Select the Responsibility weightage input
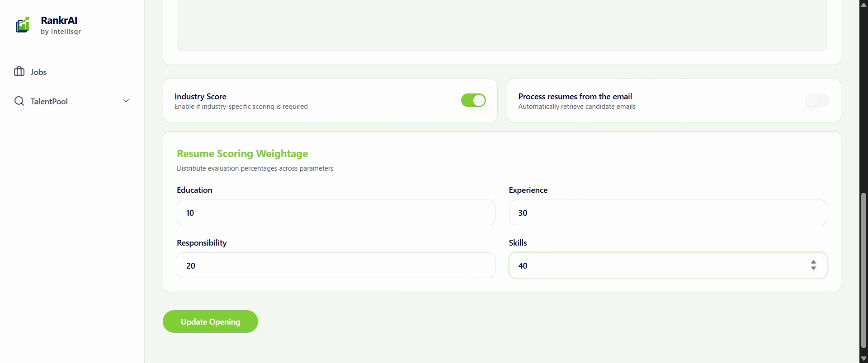The width and height of the screenshot is (868, 363). coord(335,265)
